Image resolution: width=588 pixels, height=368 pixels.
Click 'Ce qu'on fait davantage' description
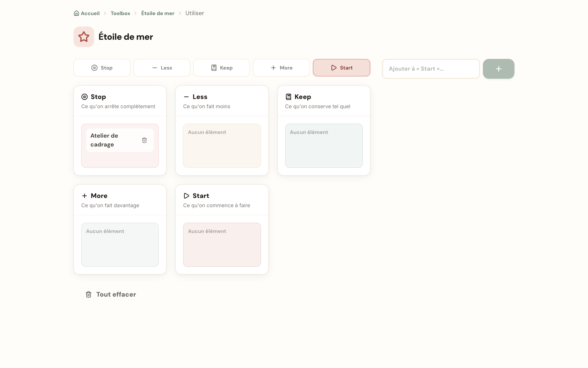pos(110,205)
